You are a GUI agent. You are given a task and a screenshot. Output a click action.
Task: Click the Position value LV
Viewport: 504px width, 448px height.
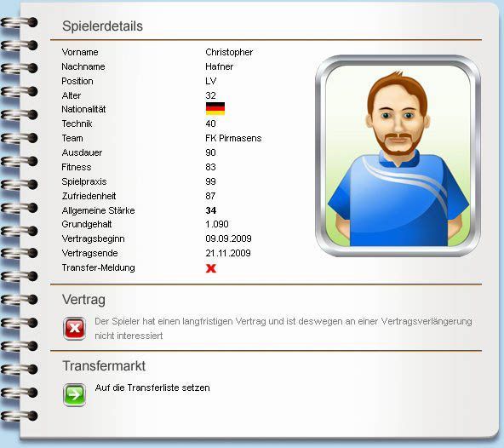211,81
